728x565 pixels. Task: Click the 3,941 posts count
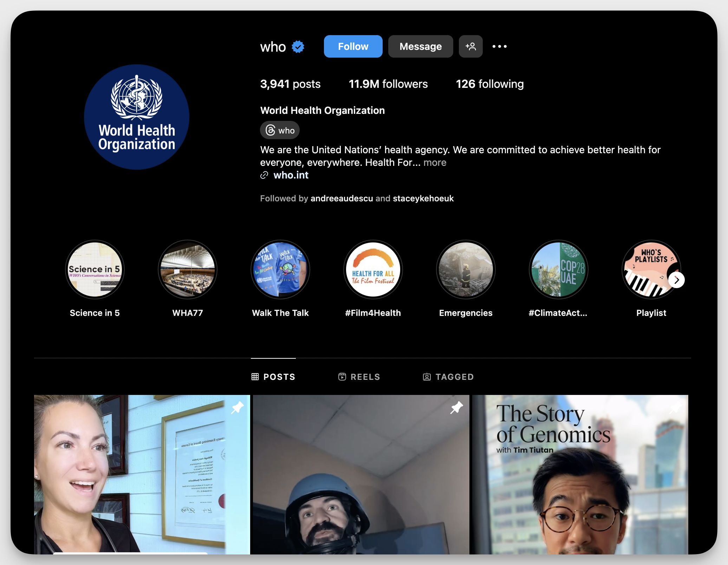pos(290,84)
